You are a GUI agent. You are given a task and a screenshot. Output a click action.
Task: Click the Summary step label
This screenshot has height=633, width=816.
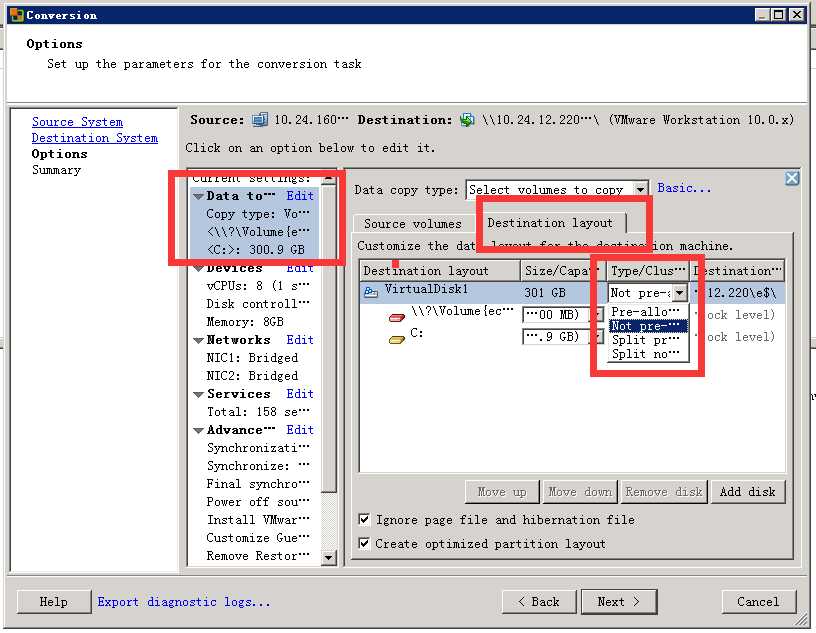click(x=56, y=170)
